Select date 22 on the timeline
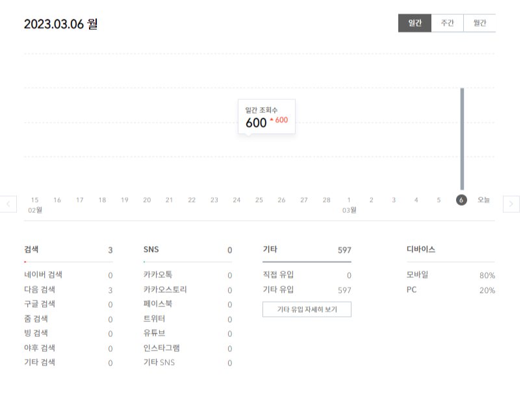 tap(192, 200)
